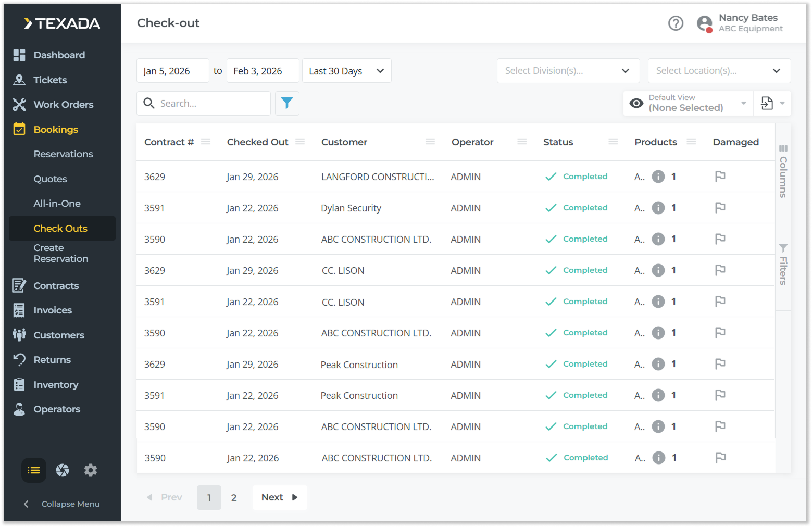
Task: Flag first Peak Construction row as damaged
Action: tap(720, 364)
